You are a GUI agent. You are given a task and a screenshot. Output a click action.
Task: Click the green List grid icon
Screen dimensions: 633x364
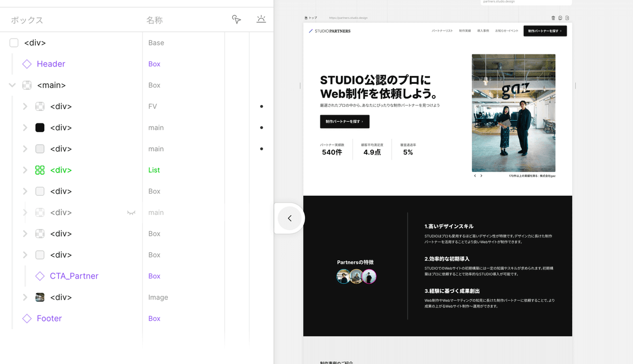tap(40, 170)
